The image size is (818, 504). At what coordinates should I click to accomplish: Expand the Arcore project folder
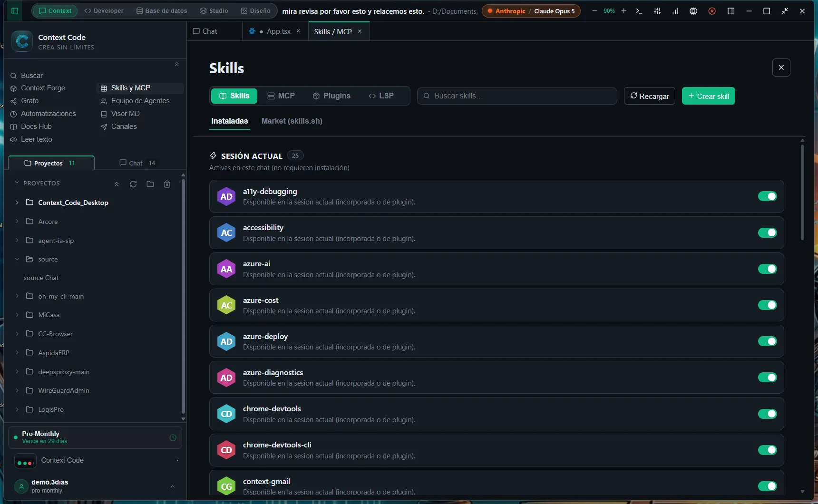(x=17, y=221)
